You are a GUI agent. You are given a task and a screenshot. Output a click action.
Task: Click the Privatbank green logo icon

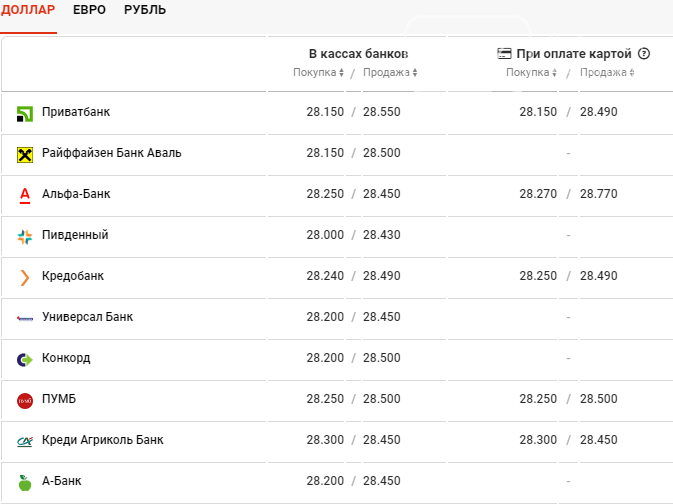click(x=25, y=113)
